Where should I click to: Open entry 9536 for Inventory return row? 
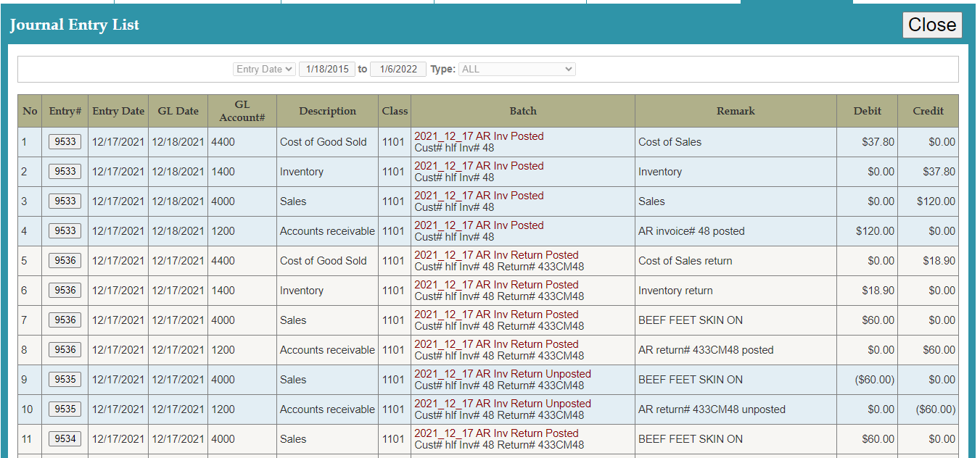coord(65,291)
